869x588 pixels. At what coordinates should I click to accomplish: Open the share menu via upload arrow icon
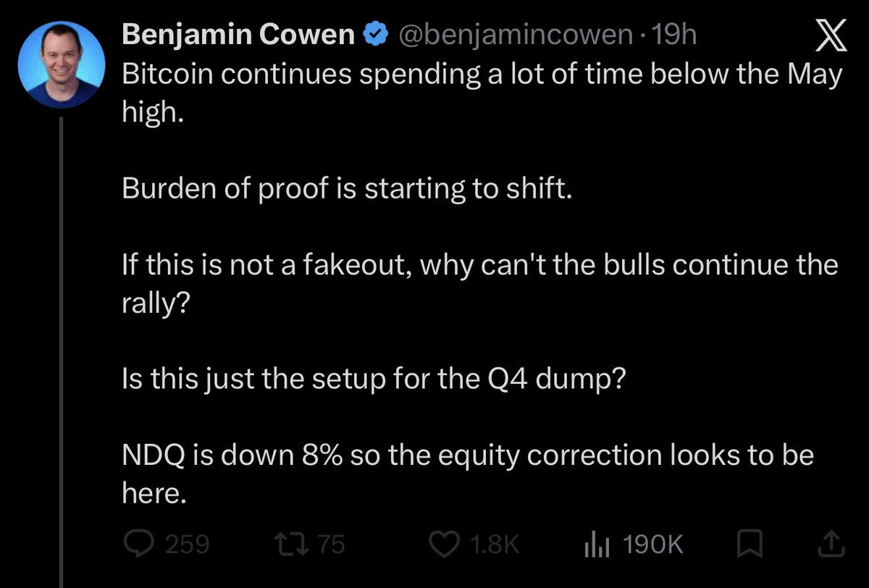pos(831,543)
